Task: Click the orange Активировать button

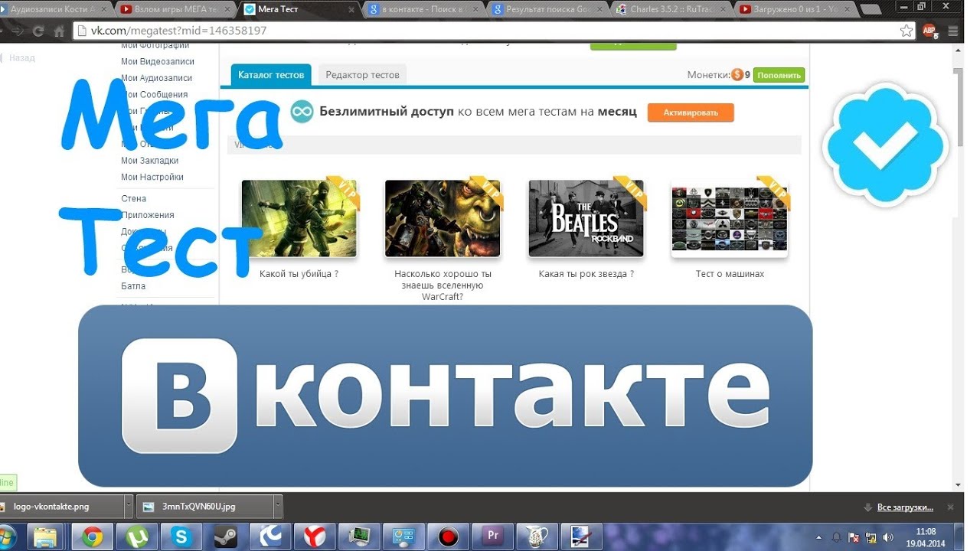Action: 691,112
